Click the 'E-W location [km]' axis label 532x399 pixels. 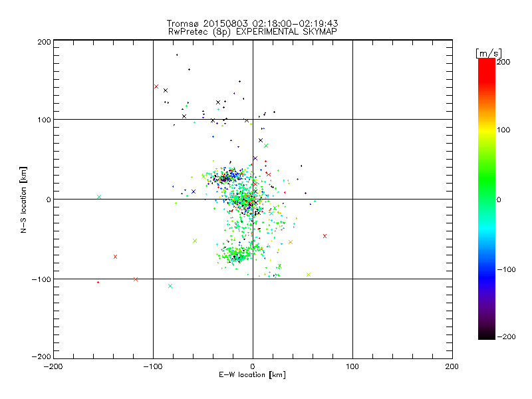253,375
